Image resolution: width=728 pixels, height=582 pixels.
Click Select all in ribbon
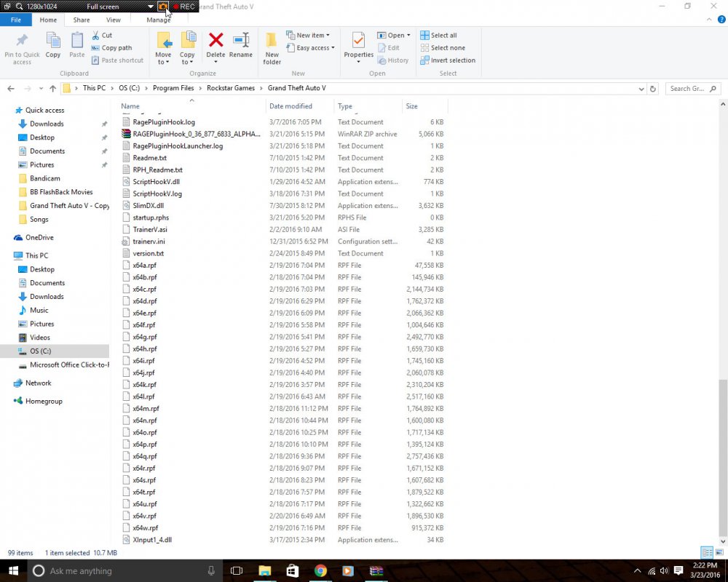tap(439, 35)
